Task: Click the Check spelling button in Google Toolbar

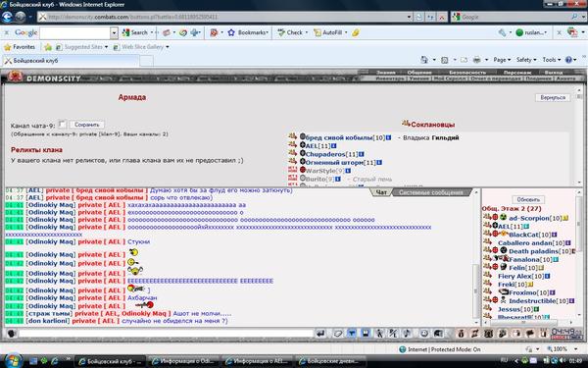Action: pos(292,32)
